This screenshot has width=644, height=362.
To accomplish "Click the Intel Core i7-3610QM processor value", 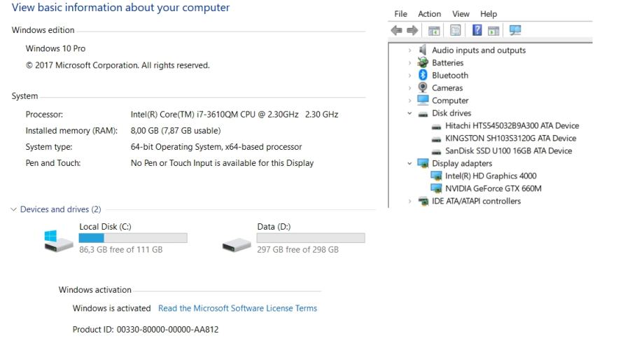I will [234, 114].
